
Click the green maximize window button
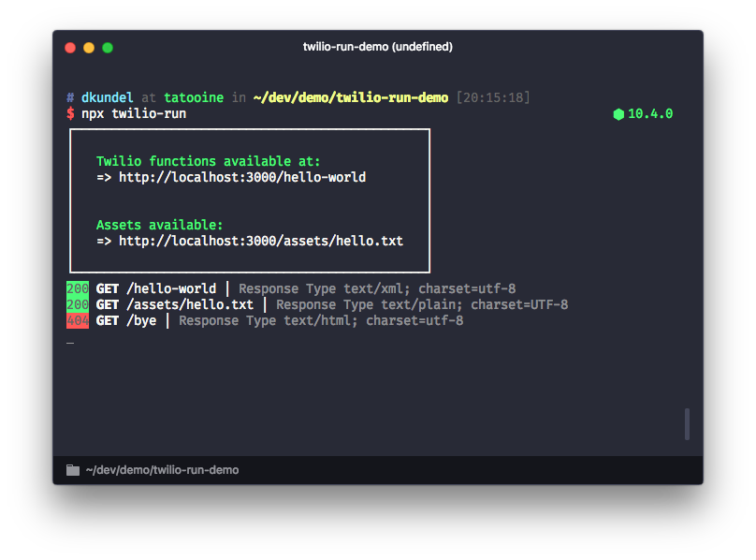[108, 48]
